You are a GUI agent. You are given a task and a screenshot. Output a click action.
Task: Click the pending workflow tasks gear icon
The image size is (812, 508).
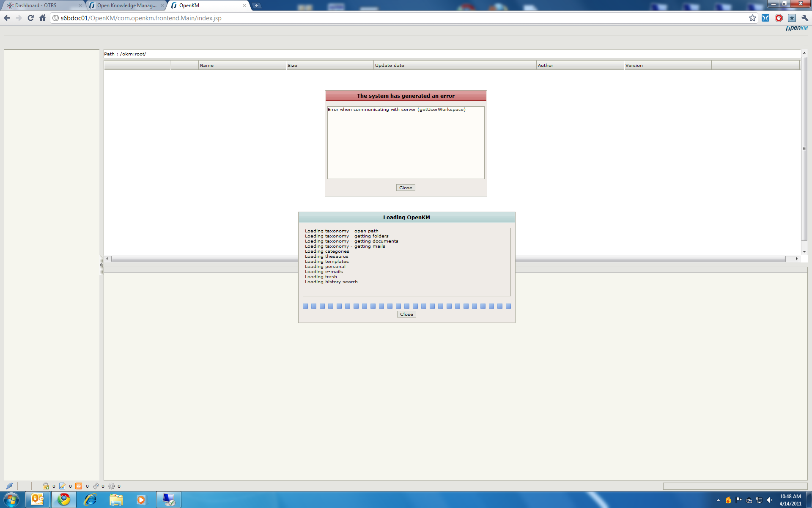click(112, 486)
